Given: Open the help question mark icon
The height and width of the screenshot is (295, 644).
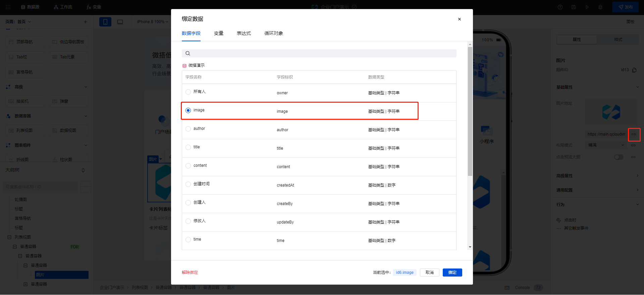Looking at the screenshot, I should pyautogui.click(x=560, y=7).
